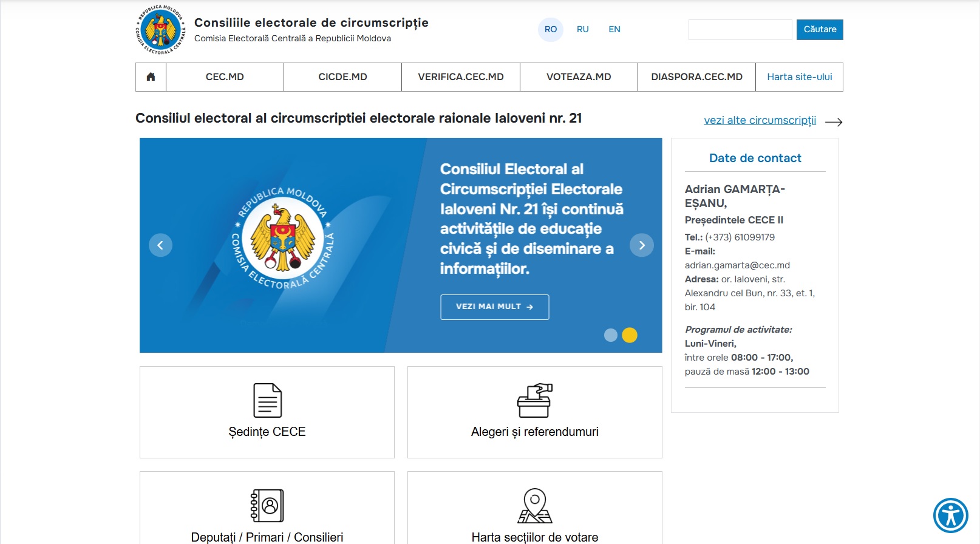The image size is (980, 544).
Task: Click the VEZI MAI MULT button
Action: pos(495,307)
